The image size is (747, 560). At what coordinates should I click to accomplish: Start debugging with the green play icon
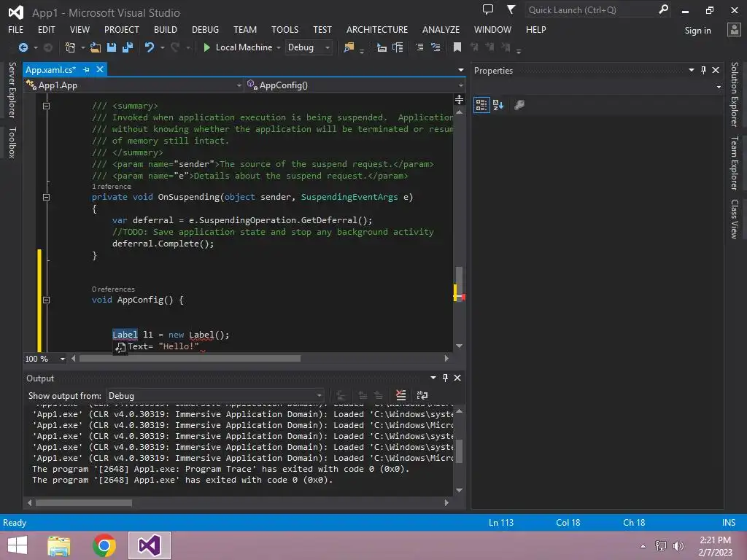click(x=206, y=47)
